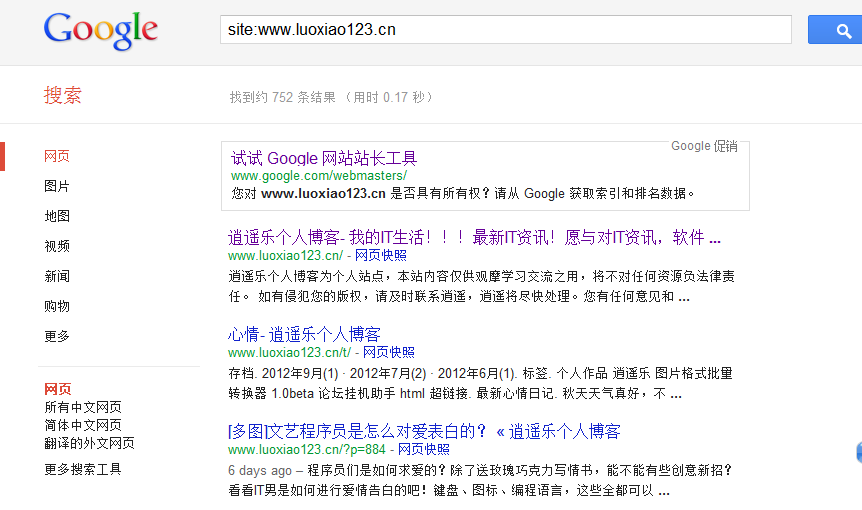Open 心情- 逍遥乐个人博客 result

point(304,334)
